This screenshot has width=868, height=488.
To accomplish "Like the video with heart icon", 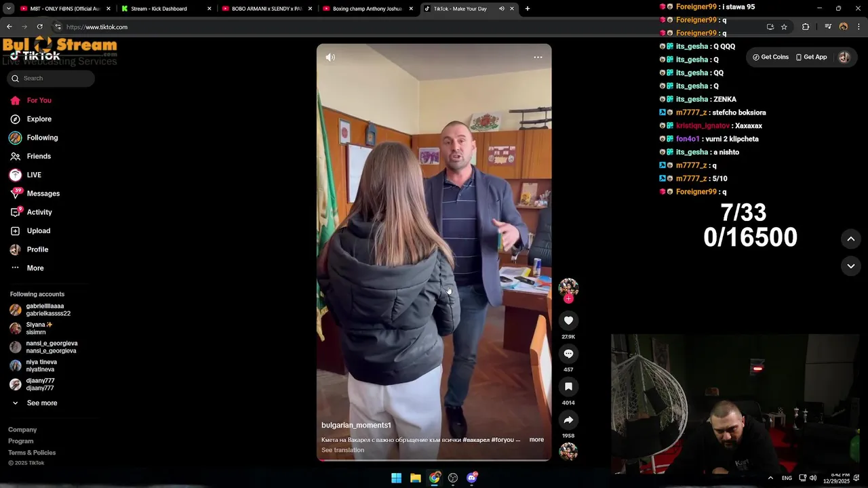I will point(568,321).
